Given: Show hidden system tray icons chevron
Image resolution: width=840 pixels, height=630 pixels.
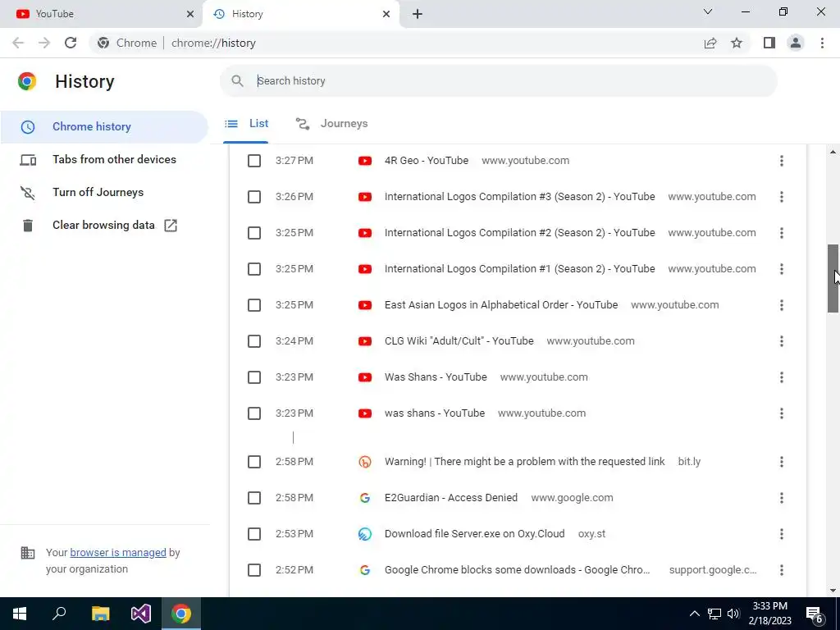Looking at the screenshot, I should tap(694, 614).
